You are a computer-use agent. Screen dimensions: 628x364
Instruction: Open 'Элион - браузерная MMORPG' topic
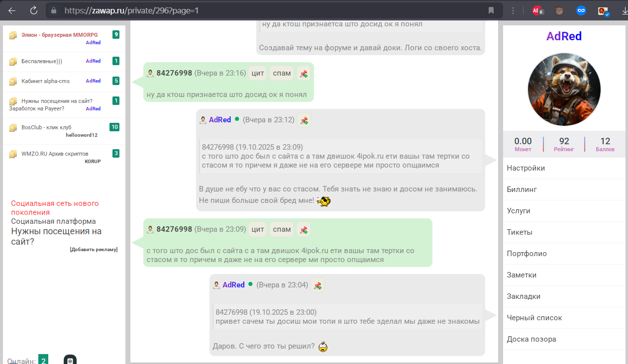pos(59,35)
